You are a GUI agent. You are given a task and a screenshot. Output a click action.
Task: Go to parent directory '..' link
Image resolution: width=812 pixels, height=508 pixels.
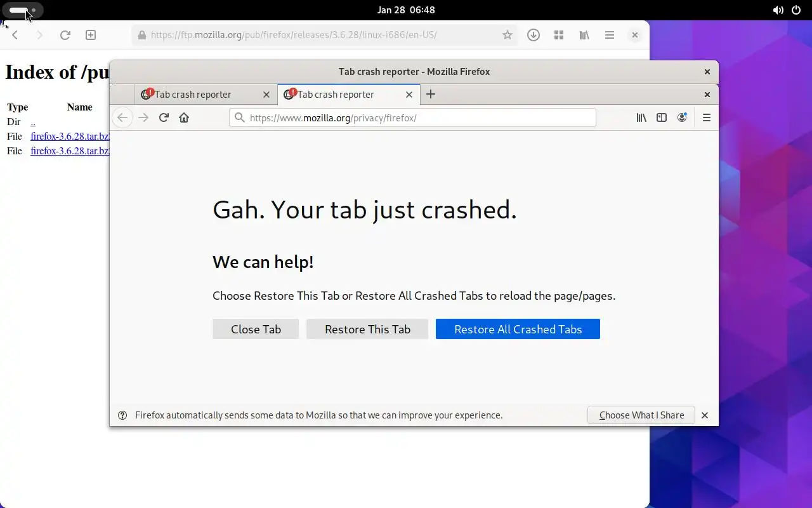(33, 121)
